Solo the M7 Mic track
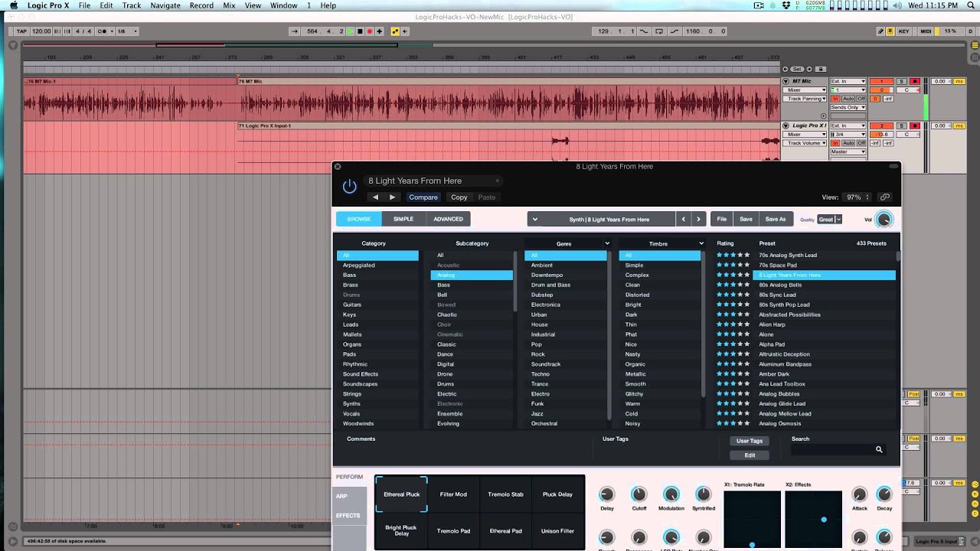The image size is (980, 551). coord(902,81)
